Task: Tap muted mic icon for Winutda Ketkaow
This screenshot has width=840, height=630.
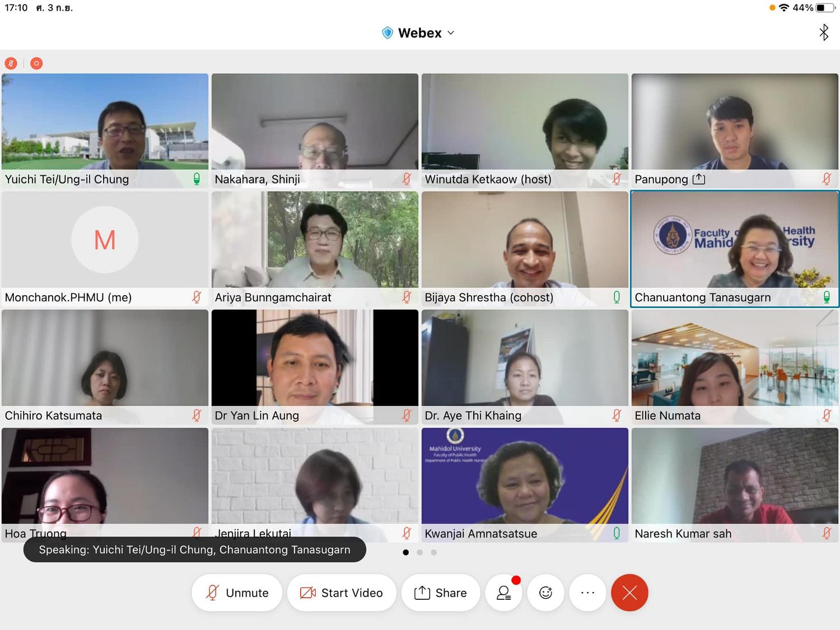Action: (x=617, y=179)
